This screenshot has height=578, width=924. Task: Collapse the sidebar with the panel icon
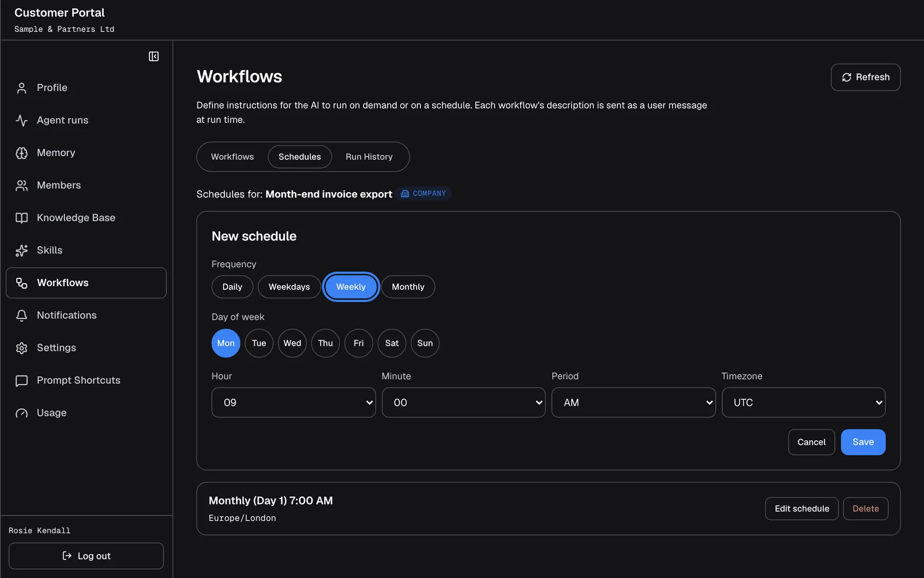click(x=153, y=57)
